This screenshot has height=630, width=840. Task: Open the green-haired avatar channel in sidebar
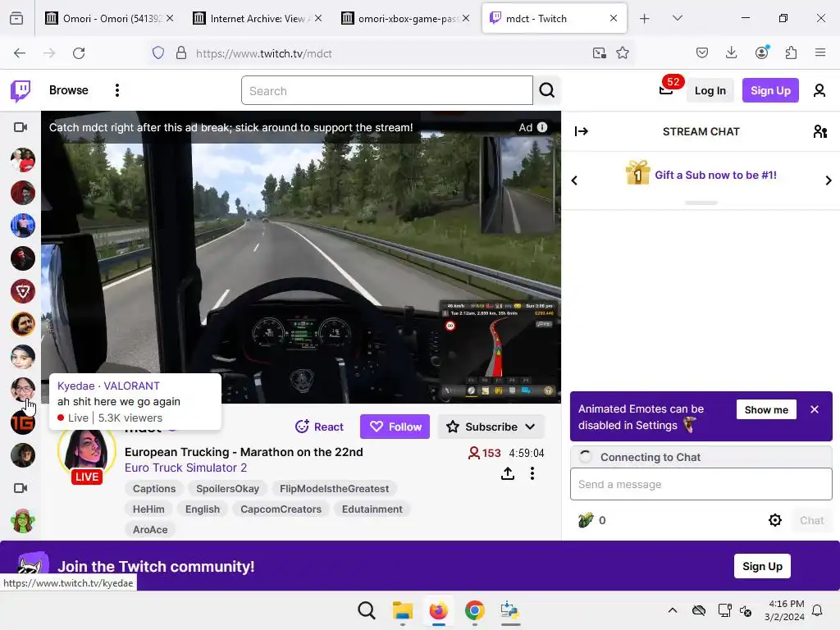click(22, 520)
